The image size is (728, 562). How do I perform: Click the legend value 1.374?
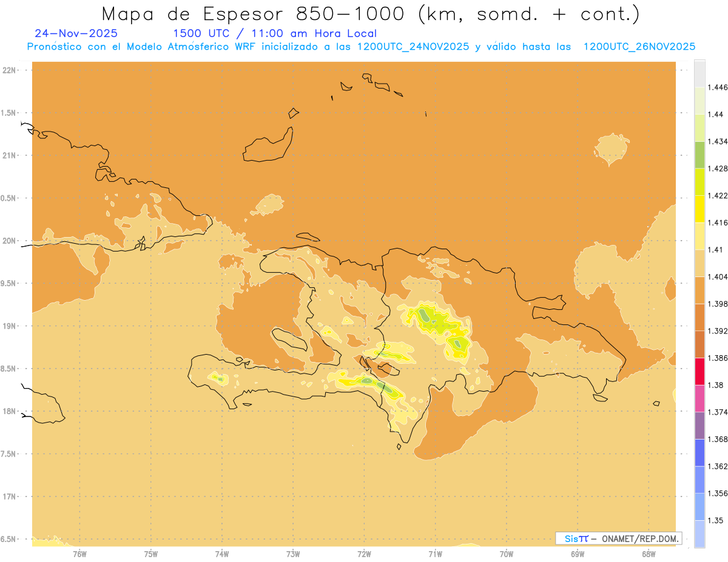(x=718, y=412)
